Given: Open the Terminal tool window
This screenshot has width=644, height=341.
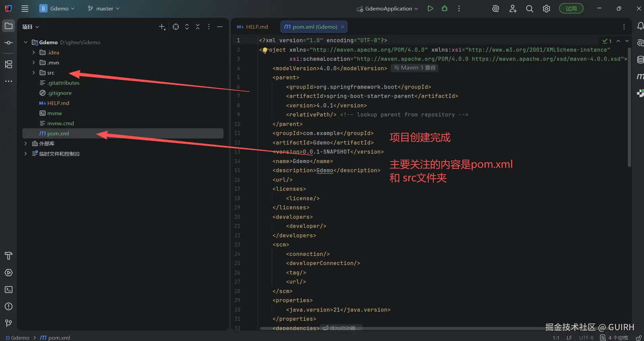Looking at the screenshot, I should click(8, 290).
